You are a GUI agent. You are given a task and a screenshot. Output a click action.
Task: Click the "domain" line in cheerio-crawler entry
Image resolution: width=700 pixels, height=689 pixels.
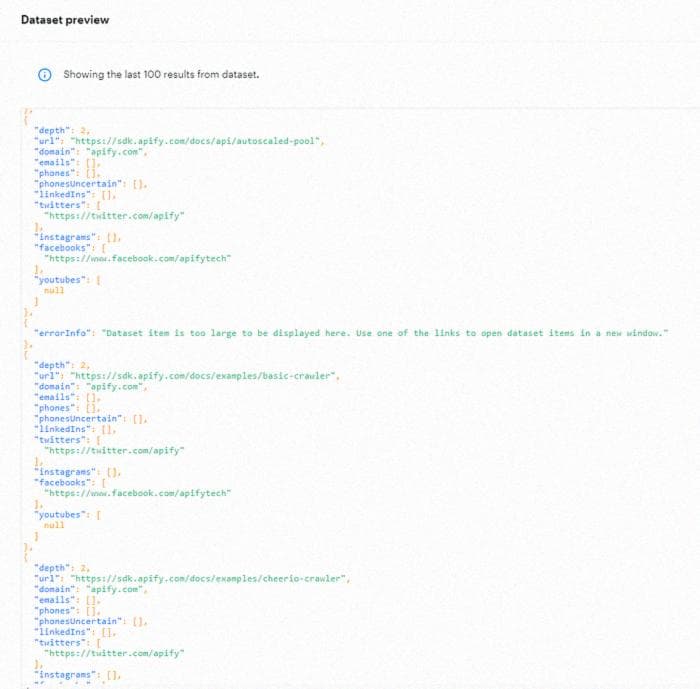pos(91,589)
